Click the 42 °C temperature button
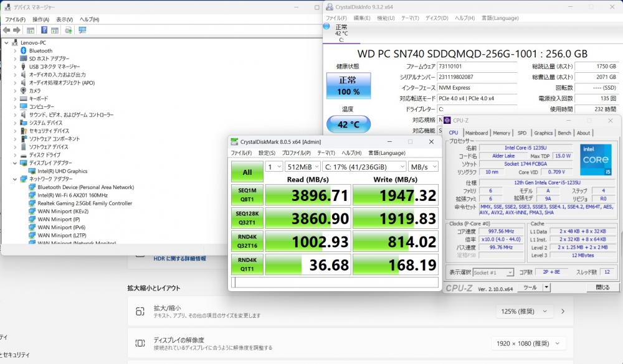Viewport: 623px width, 364px height. pyautogui.click(x=348, y=124)
